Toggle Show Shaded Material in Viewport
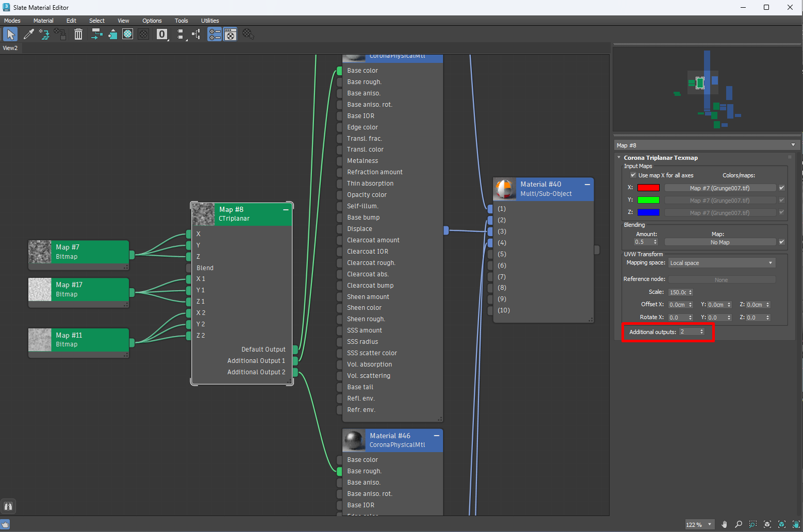This screenshot has width=803, height=532. [127, 34]
